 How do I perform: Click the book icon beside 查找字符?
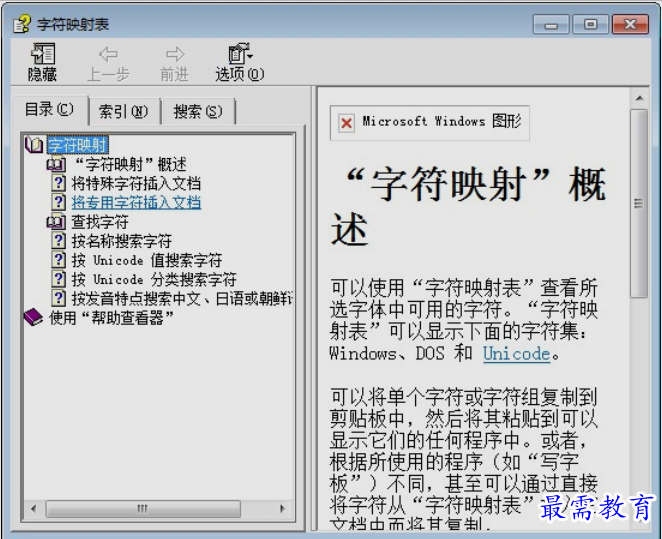click(56, 222)
